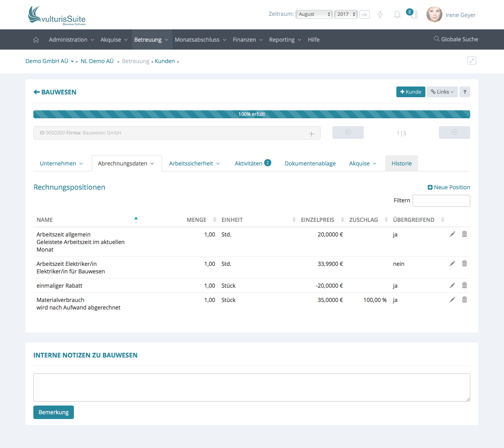Click the home icon in navigation bar
This screenshot has height=448, width=504.
36,40
